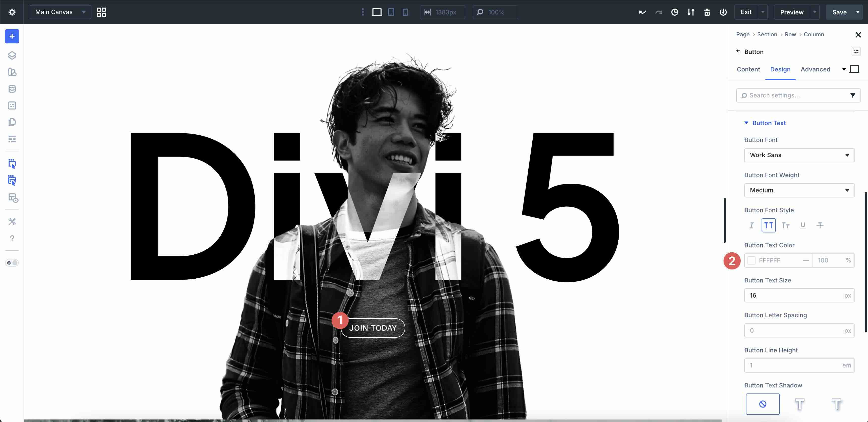
Task: Click the Preview button
Action: [792, 12]
